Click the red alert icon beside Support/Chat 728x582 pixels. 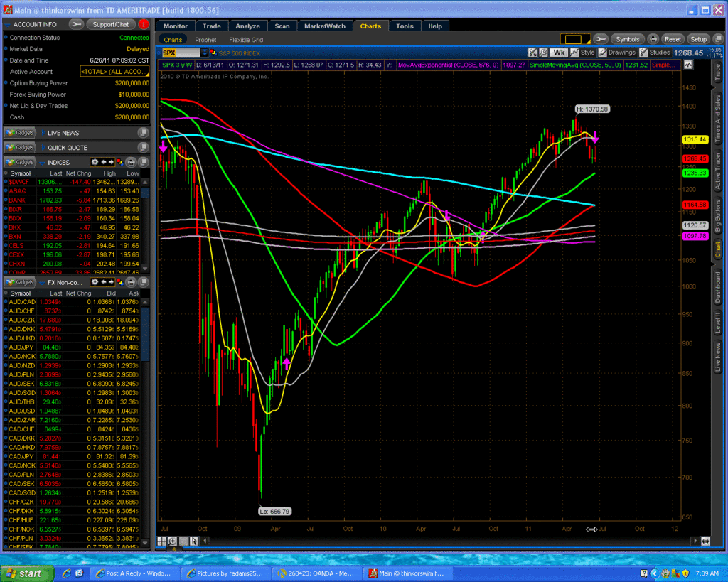click(x=143, y=24)
